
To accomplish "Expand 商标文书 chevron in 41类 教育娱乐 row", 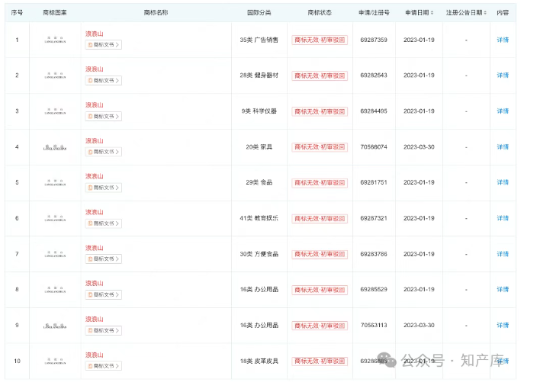I will (117, 223).
